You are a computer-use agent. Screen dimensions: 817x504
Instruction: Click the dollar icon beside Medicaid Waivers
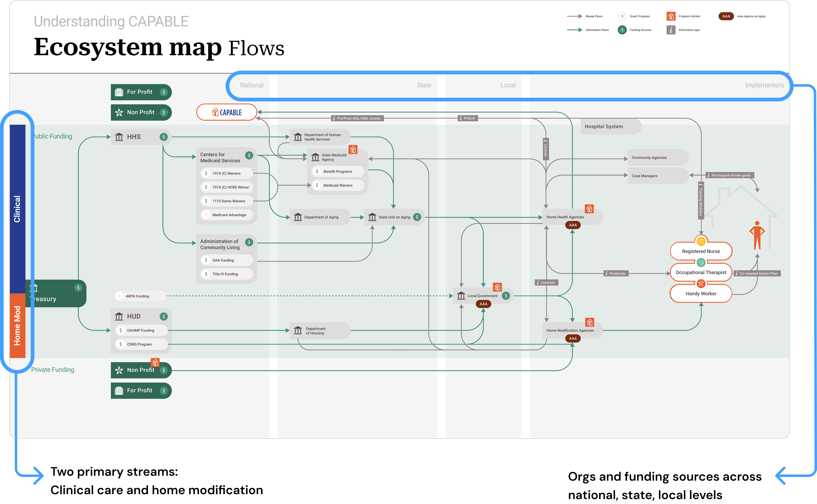tap(317, 185)
